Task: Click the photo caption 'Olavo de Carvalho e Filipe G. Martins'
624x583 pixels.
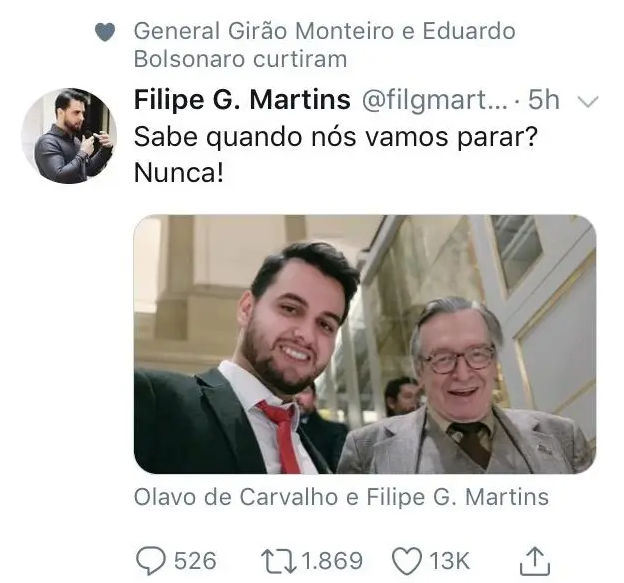Action: [x=341, y=497]
